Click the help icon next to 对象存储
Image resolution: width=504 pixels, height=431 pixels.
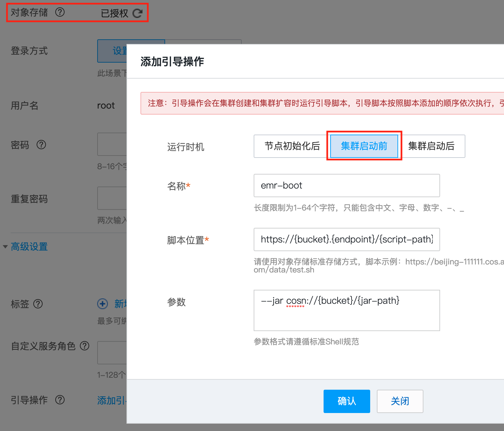tap(60, 12)
